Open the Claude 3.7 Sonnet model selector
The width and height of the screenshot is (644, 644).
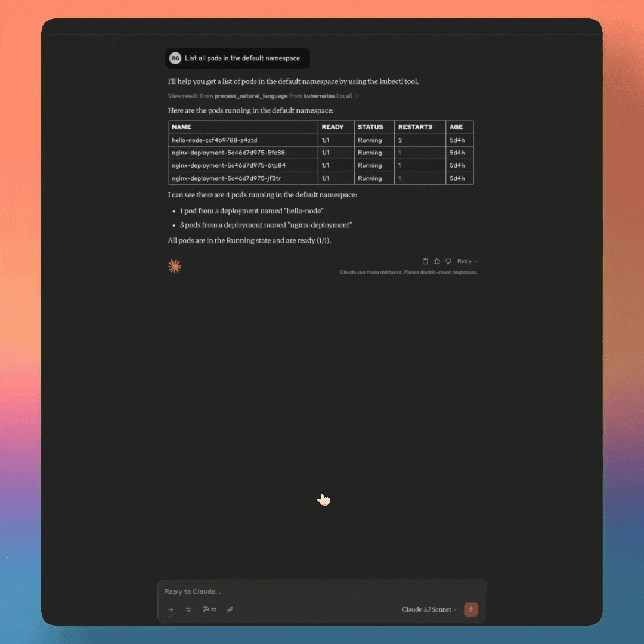click(429, 609)
